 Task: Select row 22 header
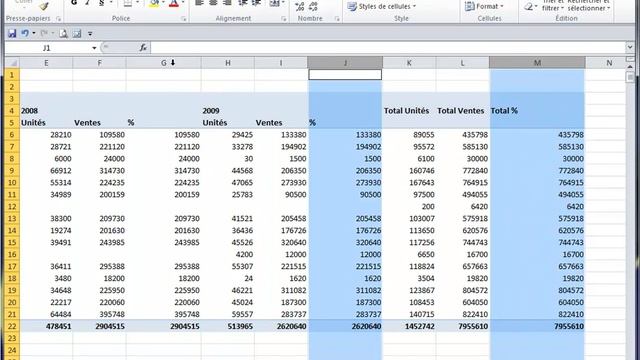click(x=12, y=326)
